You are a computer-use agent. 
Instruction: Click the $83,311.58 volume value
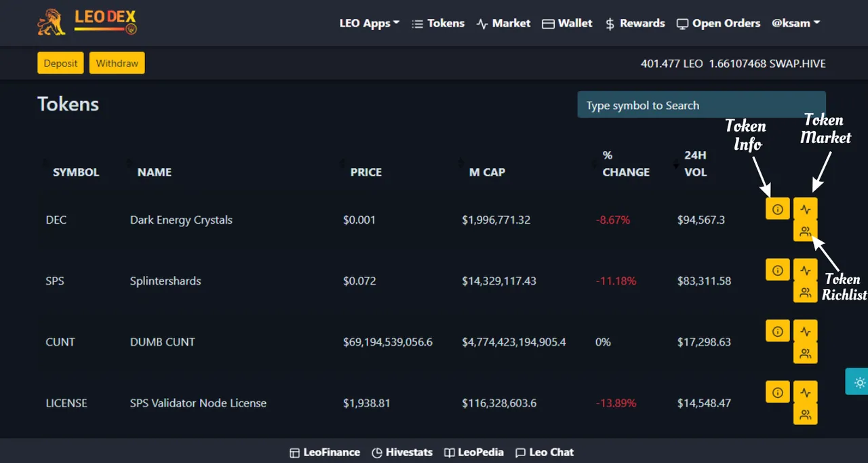[704, 281]
